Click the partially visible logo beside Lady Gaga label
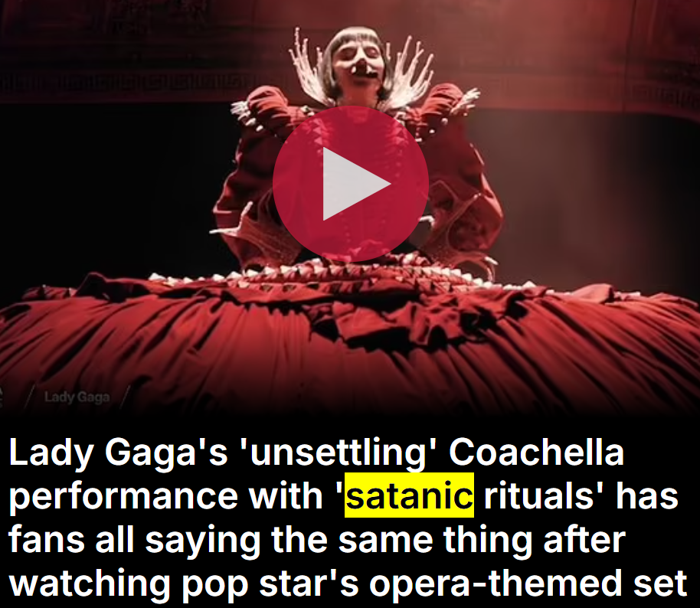700x608 pixels. coord(2,397)
